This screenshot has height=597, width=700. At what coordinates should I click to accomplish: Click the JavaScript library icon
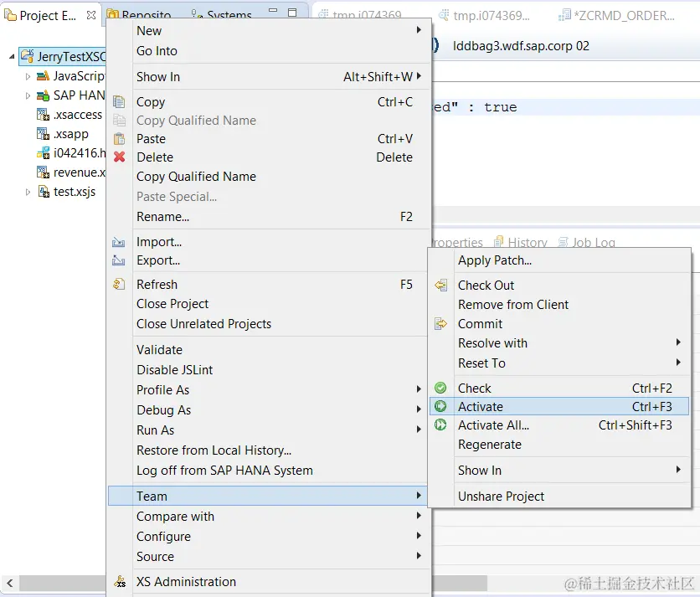point(43,76)
